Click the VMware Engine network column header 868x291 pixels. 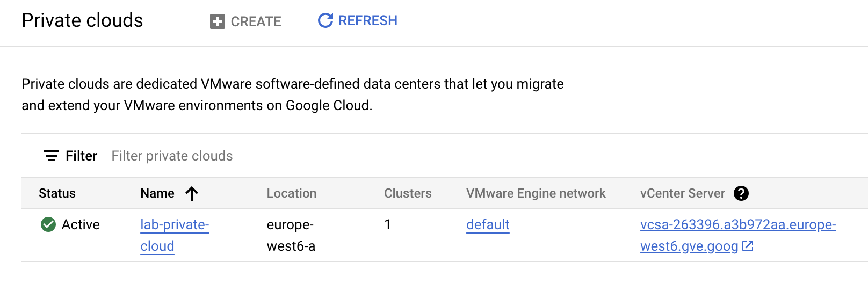pyautogui.click(x=536, y=193)
